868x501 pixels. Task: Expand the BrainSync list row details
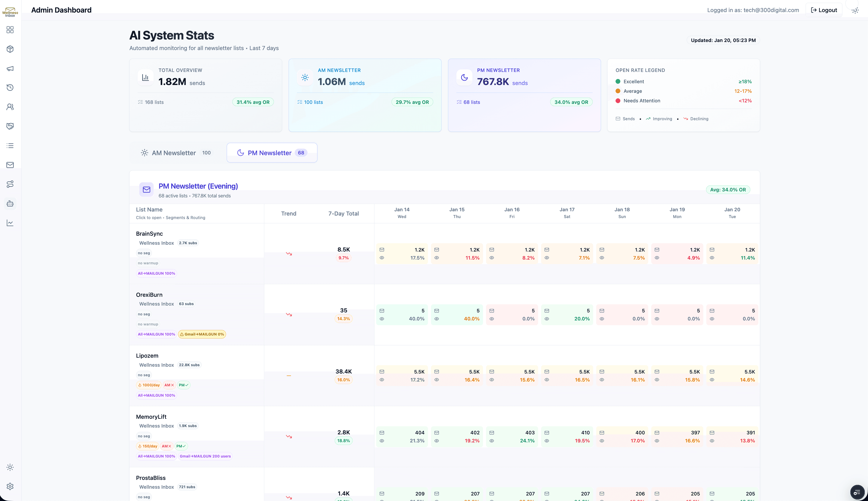[149, 234]
